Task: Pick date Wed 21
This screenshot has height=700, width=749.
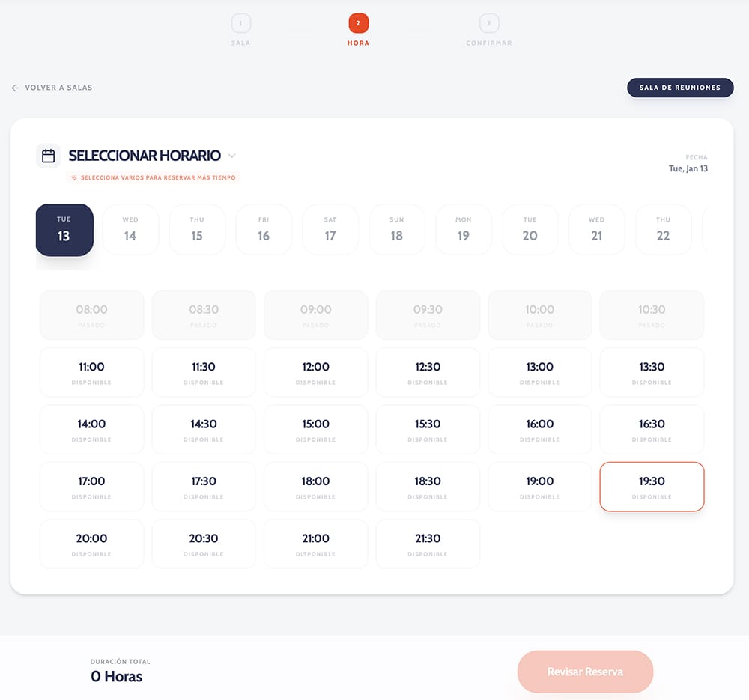Action: tap(597, 230)
